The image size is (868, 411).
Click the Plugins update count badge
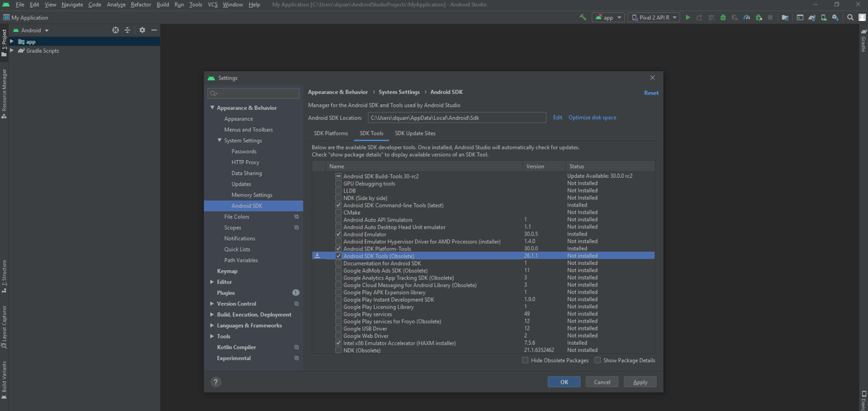[x=296, y=293]
